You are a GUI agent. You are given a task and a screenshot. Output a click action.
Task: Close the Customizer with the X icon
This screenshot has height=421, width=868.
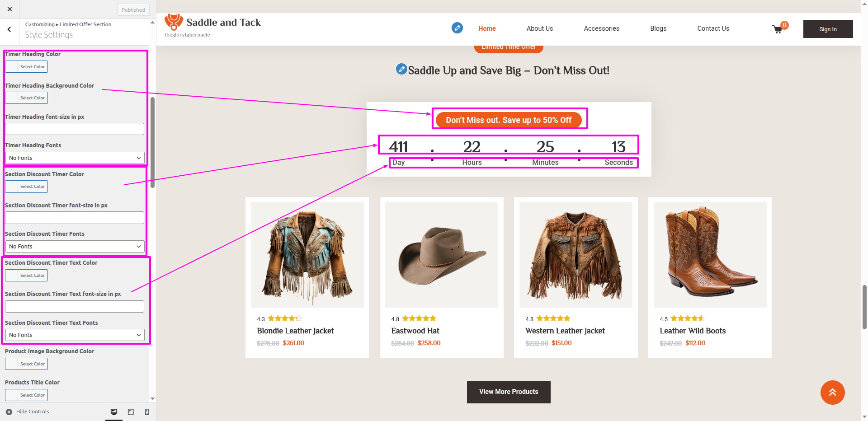tap(9, 9)
